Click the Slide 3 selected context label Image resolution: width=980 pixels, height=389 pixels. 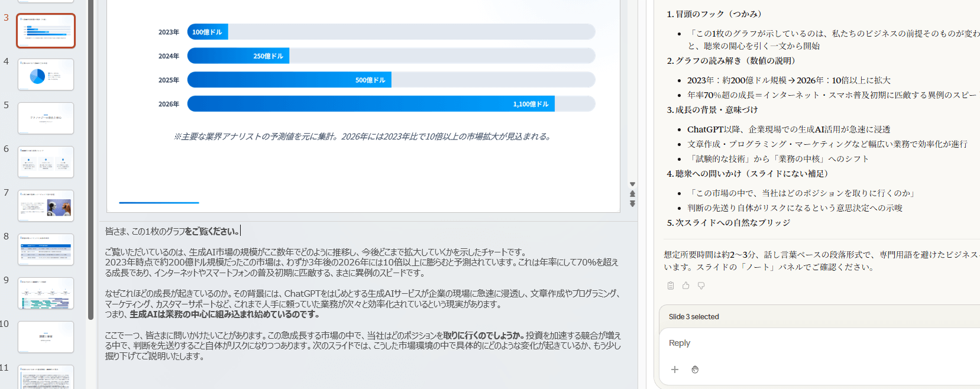pos(694,317)
